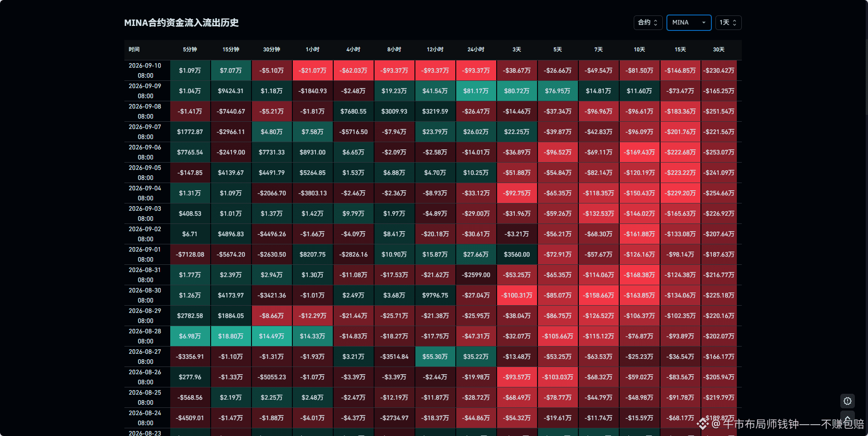Click the 1天 up-down chevron icon
Image resolution: width=868 pixels, height=436 pixels.
point(735,23)
